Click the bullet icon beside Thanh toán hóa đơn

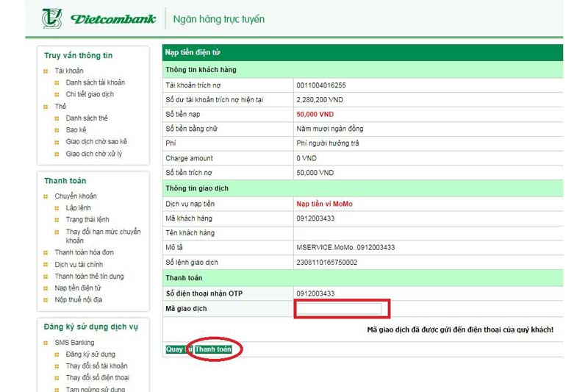[46, 253]
